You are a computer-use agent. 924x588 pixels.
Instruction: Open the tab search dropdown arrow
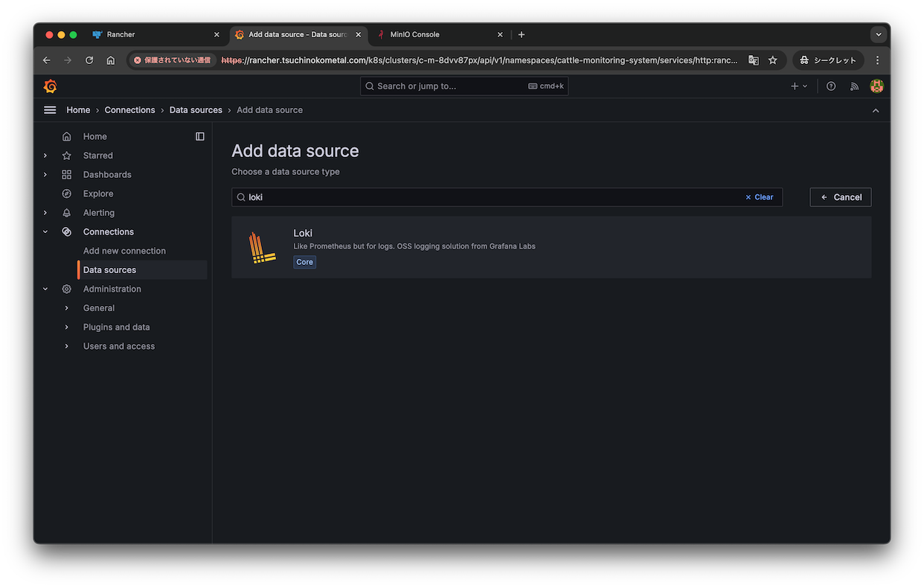(x=879, y=34)
